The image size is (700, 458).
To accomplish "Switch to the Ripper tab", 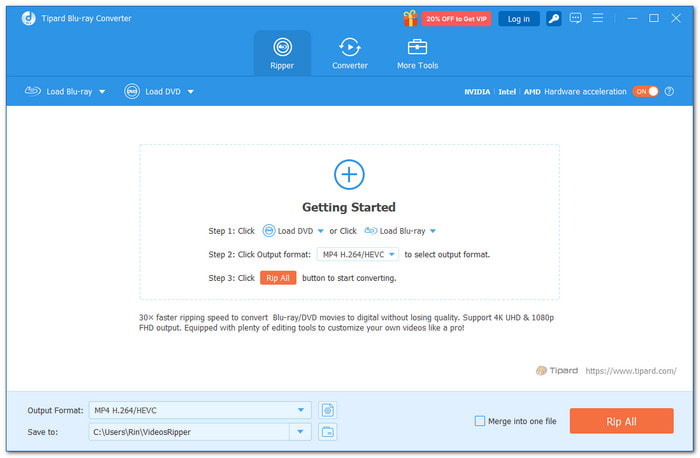I will click(x=282, y=53).
